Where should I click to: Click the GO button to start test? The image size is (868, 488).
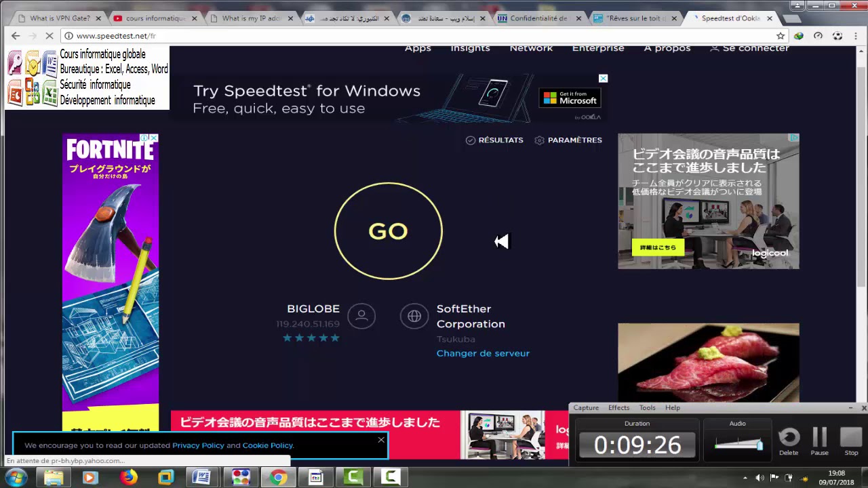tap(388, 231)
